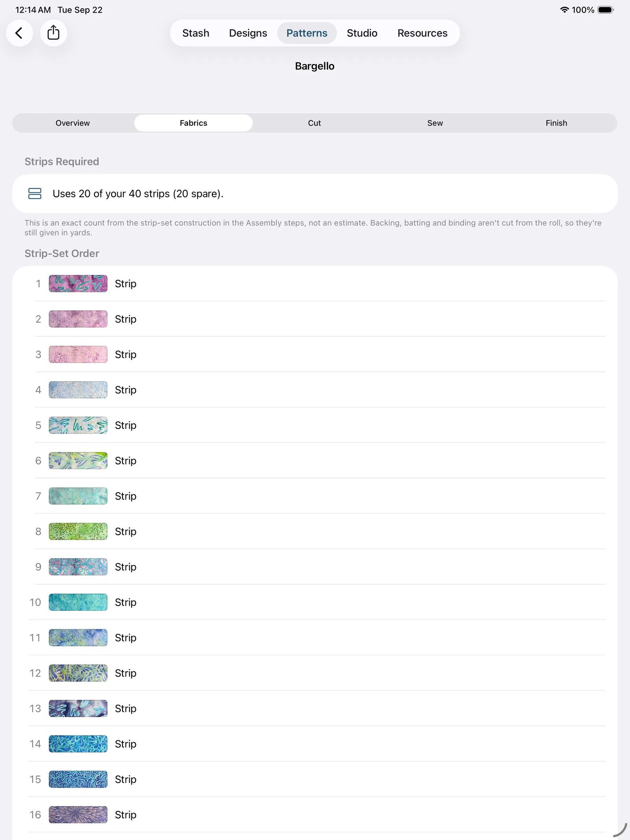The image size is (630, 840).
Task: Select the pink strip 3 fabric swatch
Action: pos(78,354)
